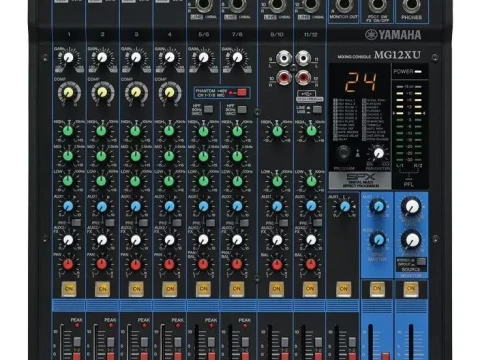Click the SPX PROGRAM selector knob
Screen dimensions: 480x360
point(343,153)
